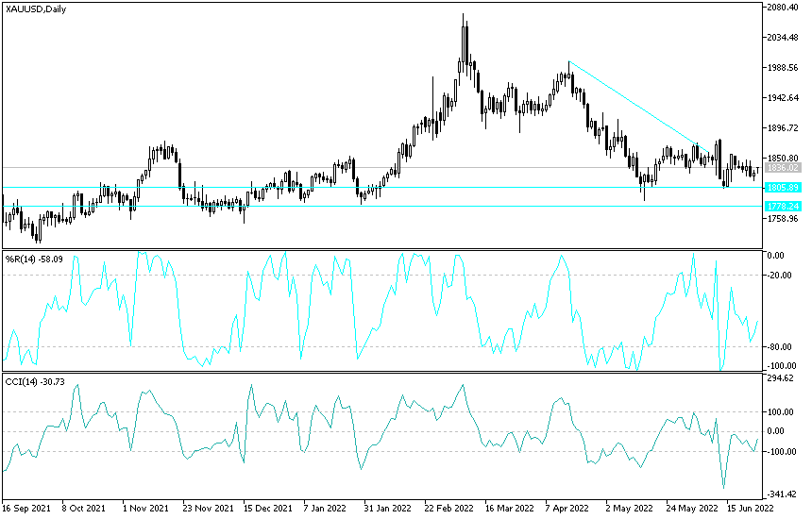This screenshot has width=812, height=519.
Task: Click the 1850.80 price axis value
Action: [x=784, y=158]
